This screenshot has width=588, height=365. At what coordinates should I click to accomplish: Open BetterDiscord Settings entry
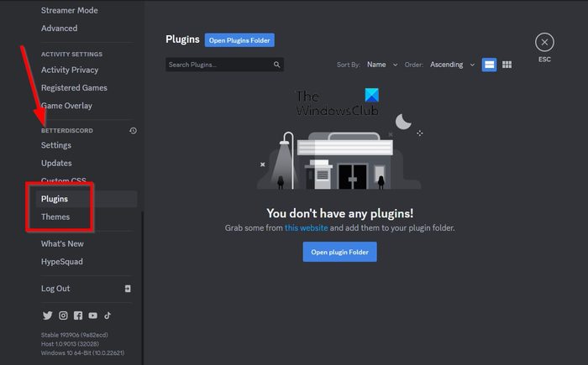(x=56, y=145)
